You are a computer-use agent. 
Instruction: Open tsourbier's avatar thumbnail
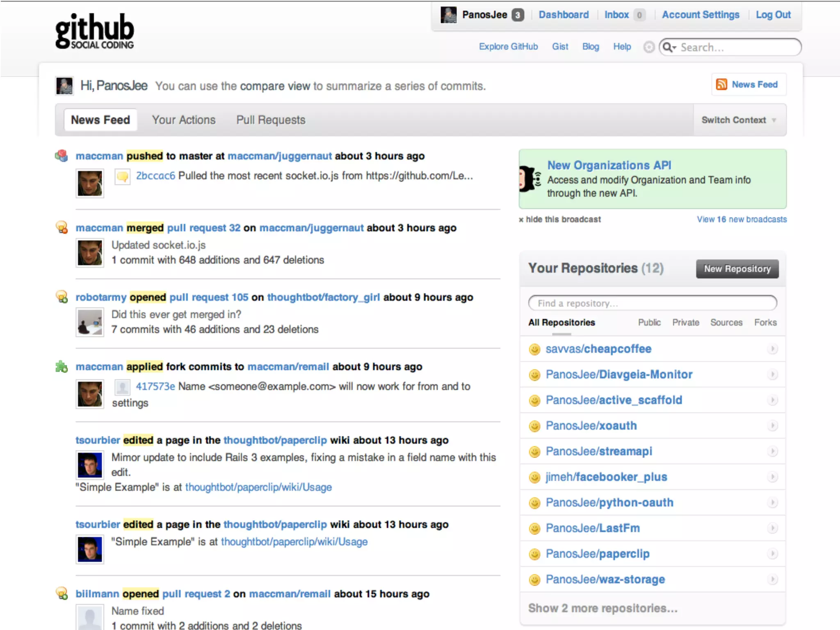coord(90,465)
